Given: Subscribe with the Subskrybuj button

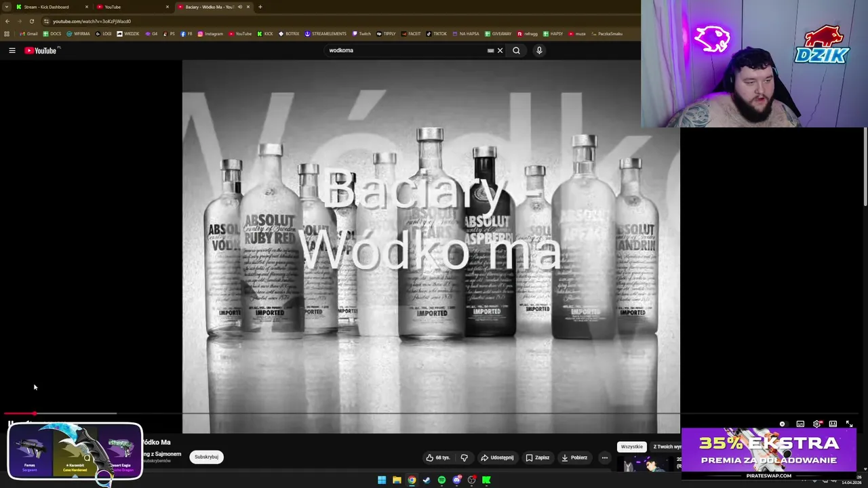Looking at the screenshot, I should 206,457.
